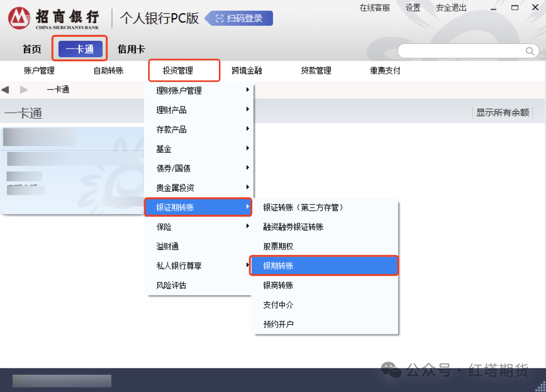The height and width of the screenshot is (392, 546).
Task: Click 显示所有余额 button
Action: [x=503, y=112]
